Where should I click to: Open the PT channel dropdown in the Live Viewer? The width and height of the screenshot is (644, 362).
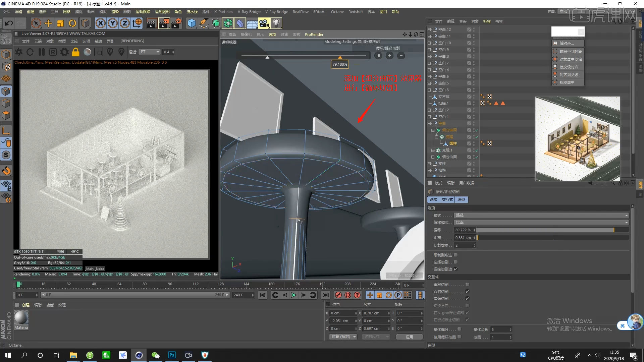click(x=150, y=52)
